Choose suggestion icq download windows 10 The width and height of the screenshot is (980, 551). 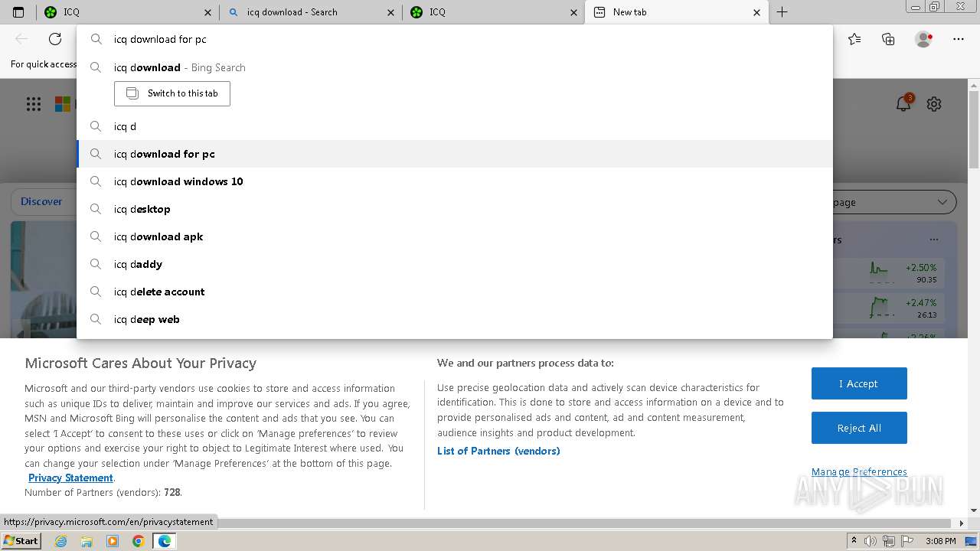click(x=455, y=181)
